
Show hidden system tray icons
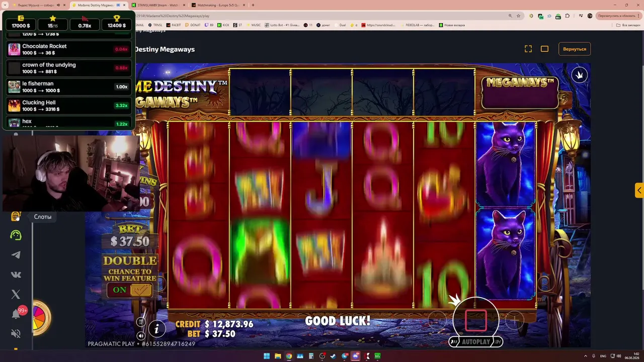(586, 356)
